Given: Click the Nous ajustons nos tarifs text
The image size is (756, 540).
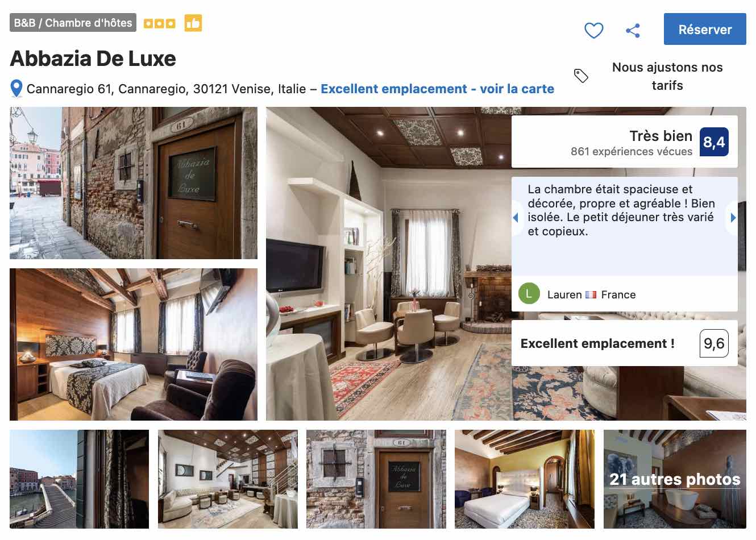Looking at the screenshot, I should 667,76.
